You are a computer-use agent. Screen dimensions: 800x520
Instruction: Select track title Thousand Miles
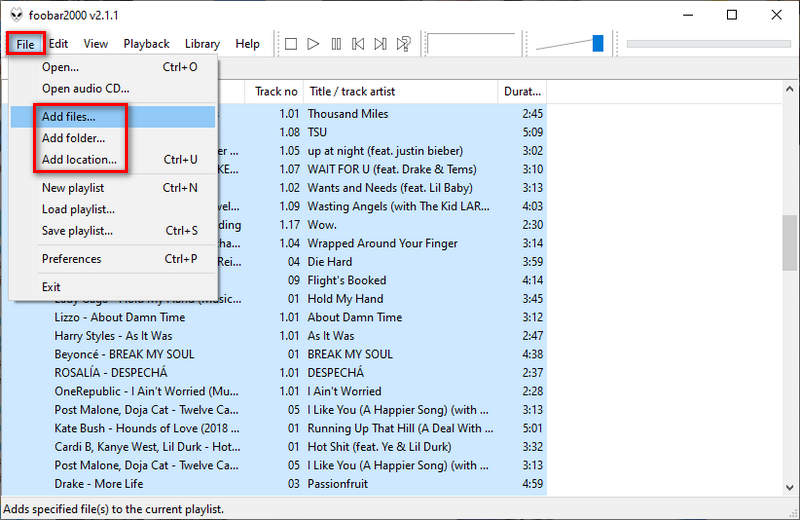pos(347,114)
